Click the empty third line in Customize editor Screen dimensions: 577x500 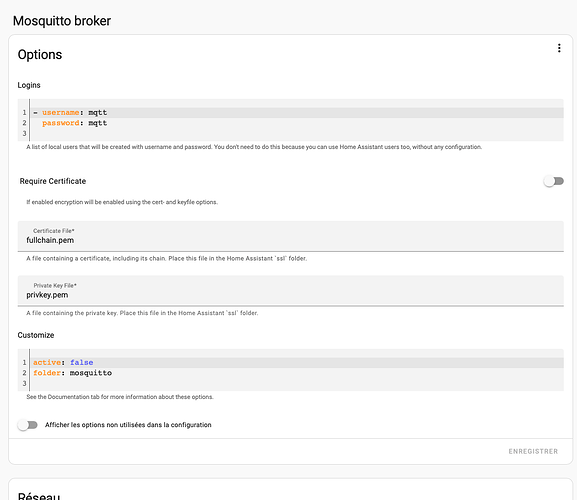coord(296,383)
